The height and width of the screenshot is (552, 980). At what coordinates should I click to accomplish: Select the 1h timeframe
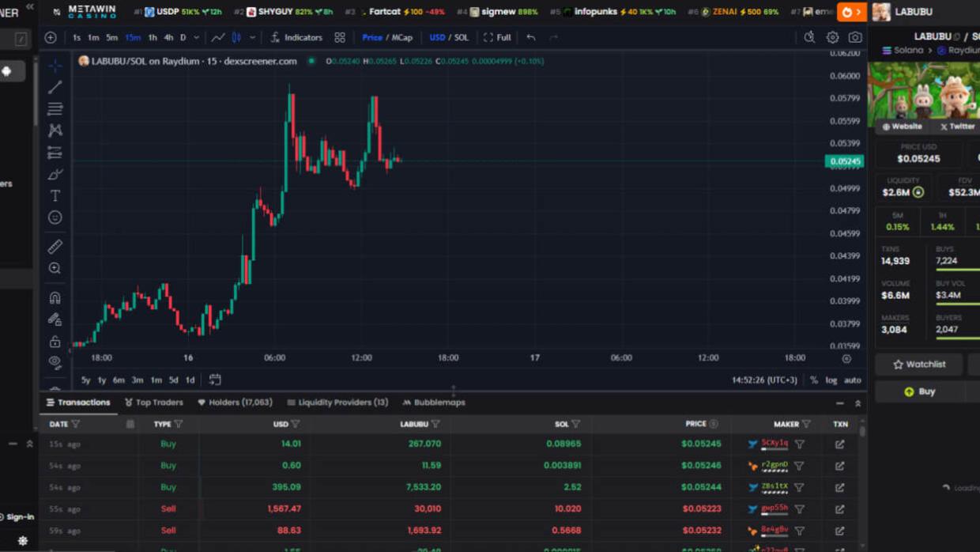(153, 37)
